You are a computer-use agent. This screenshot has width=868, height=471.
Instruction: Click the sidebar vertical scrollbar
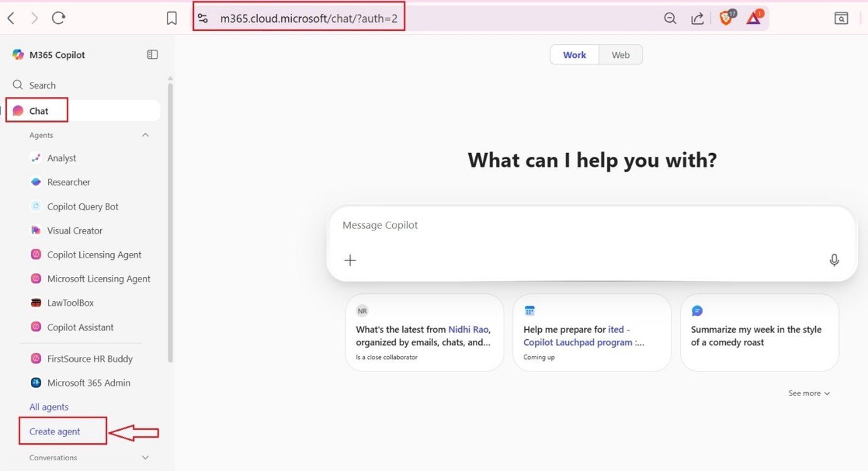coord(170,222)
